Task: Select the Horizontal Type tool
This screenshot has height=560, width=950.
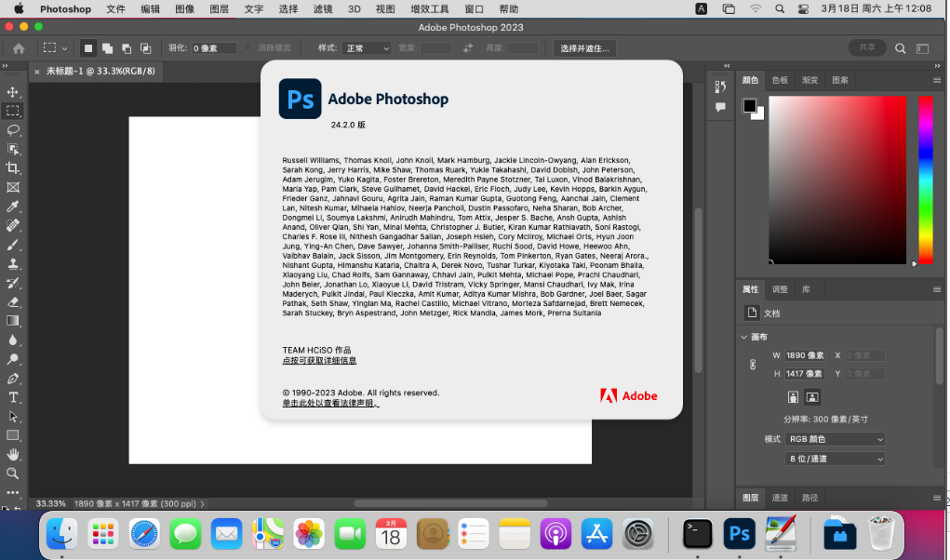Action: [x=13, y=398]
